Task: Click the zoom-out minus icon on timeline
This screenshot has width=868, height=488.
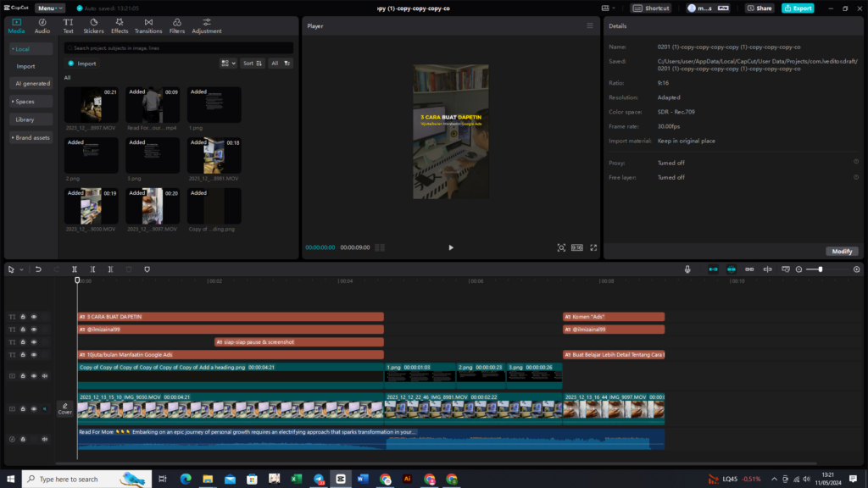Action: click(x=798, y=269)
